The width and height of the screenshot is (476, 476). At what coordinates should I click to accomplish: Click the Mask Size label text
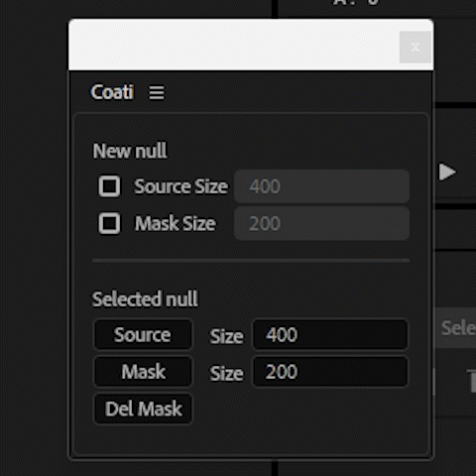[x=176, y=223]
